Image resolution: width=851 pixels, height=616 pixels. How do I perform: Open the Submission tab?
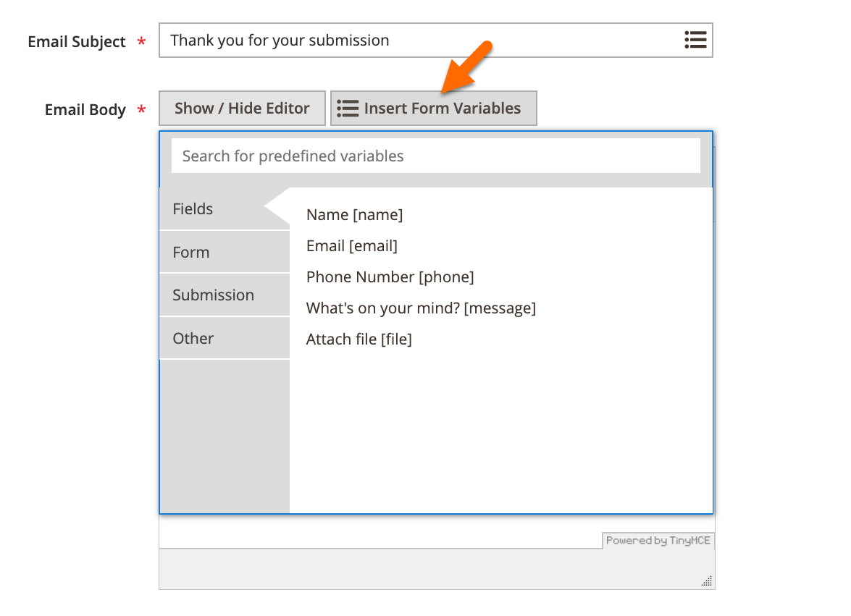(225, 295)
